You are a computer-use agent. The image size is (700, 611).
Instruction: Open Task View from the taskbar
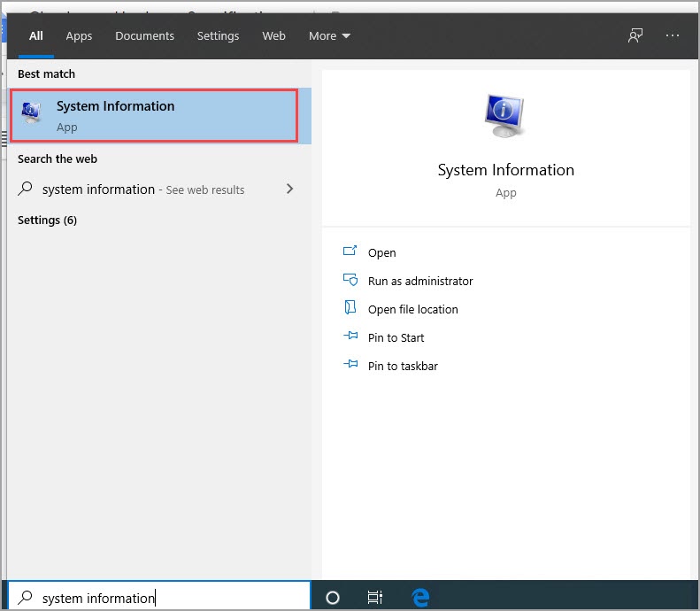(375, 597)
